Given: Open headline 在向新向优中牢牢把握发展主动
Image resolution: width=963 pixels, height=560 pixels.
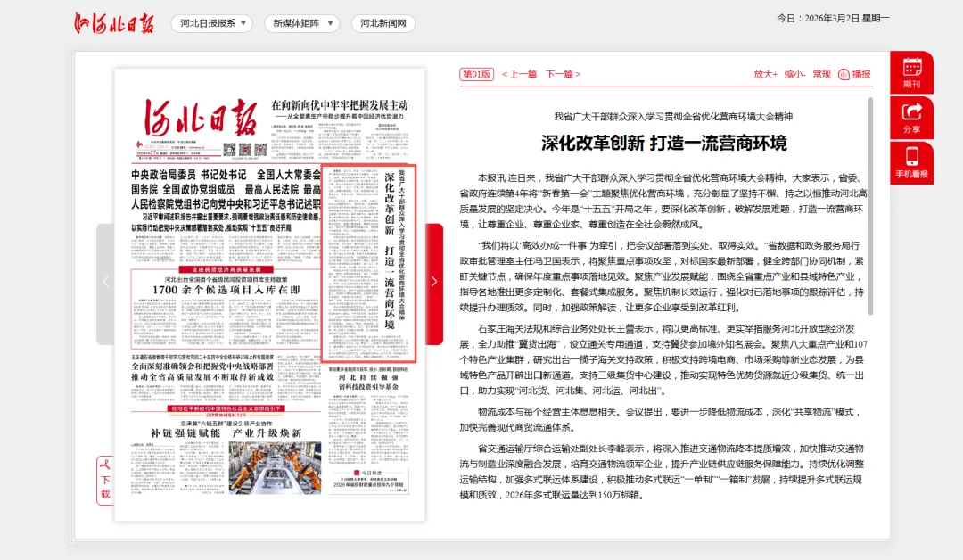Looking at the screenshot, I should (x=340, y=105).
